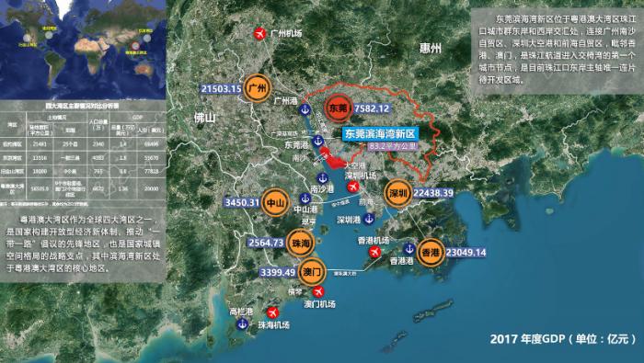Select the Dongguan GDP value 7582.12
The width and height of the screenshot is (644, 363).
372,108
